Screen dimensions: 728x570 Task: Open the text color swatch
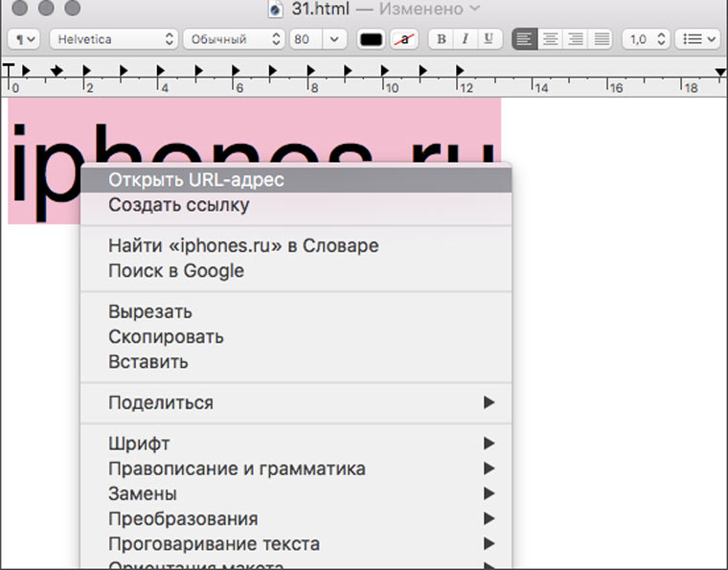tap(371, 39)
